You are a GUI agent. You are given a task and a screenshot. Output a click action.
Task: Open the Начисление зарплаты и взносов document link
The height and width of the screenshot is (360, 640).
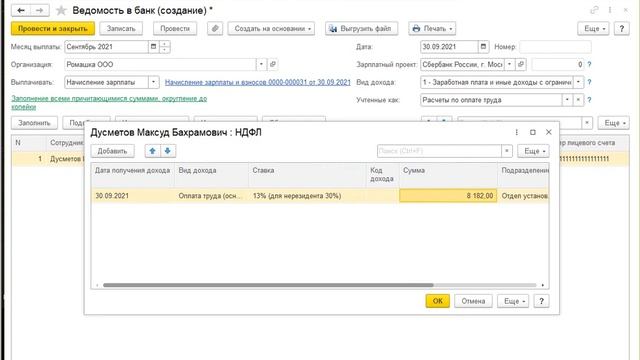[x=258, y=82]
